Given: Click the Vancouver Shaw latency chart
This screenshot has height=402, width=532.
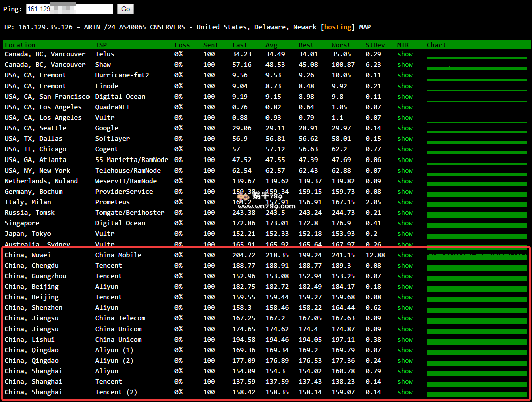Looking at the screenshot, I should click(477, 67).
